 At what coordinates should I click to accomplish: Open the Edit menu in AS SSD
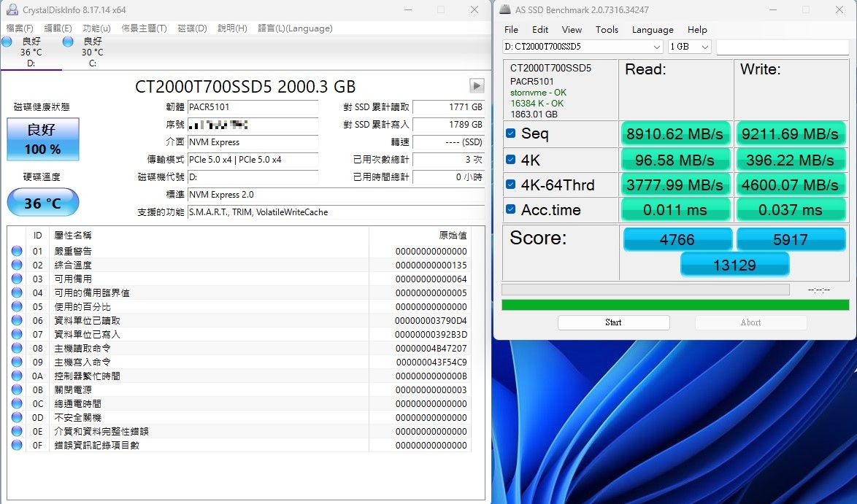click(x=540, y=29)
